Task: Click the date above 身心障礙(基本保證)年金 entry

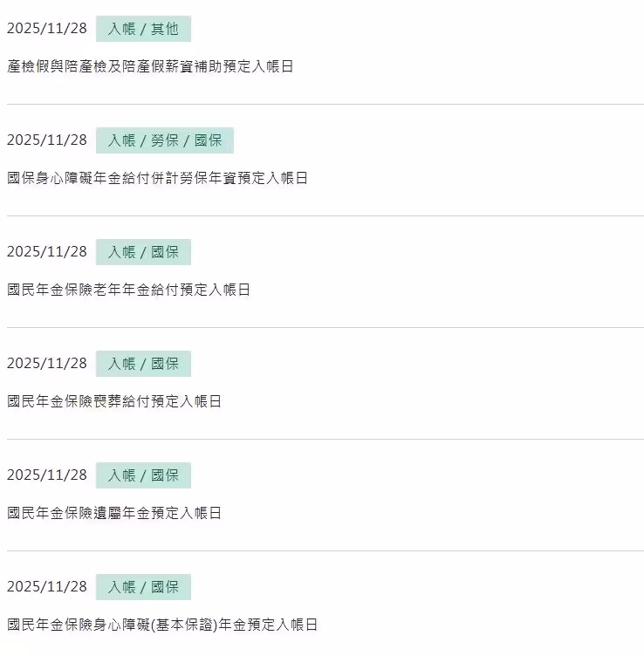Action: coord(47,587)
